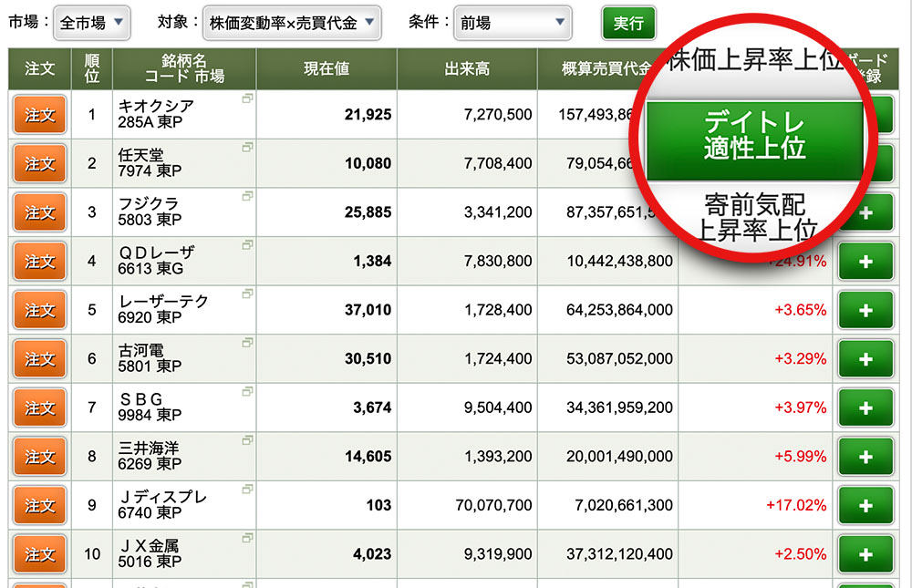912x588 pixels.
Task: Click the popup window icon in レーザーテク row
Action: coord(247,294)
